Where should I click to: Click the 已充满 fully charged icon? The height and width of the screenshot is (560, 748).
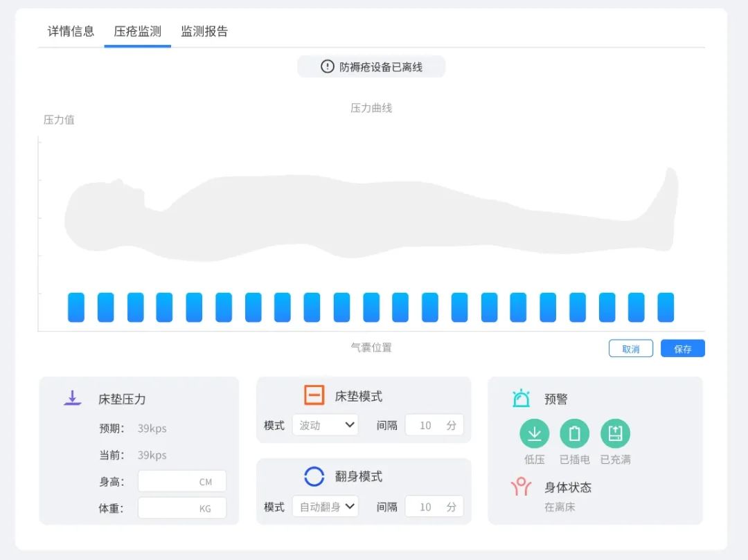point(615,435)
